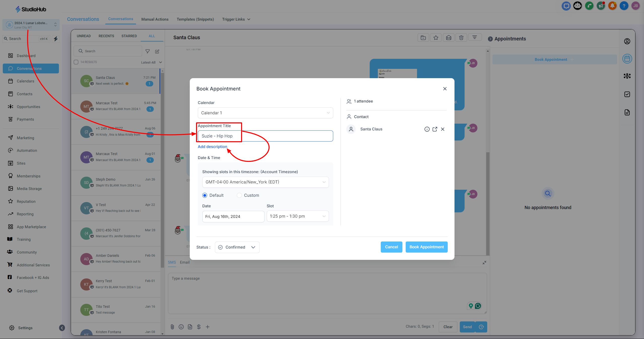This screenshot has width=644, height=339.
Task: Remove Santa Claus attendee with X icon
Action: click(x=443, y=129)
